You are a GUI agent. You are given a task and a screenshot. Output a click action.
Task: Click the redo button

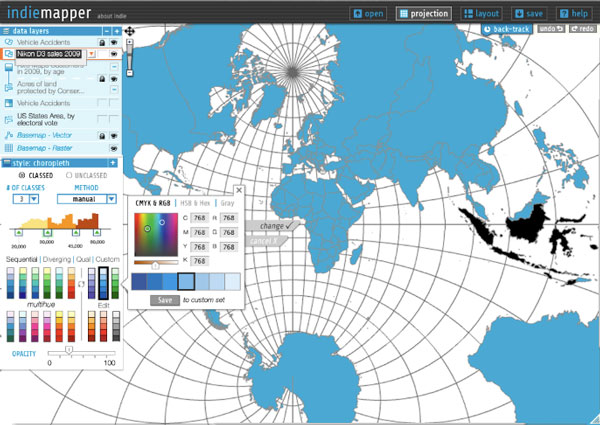pyautogui.click(x=582, y=29)
